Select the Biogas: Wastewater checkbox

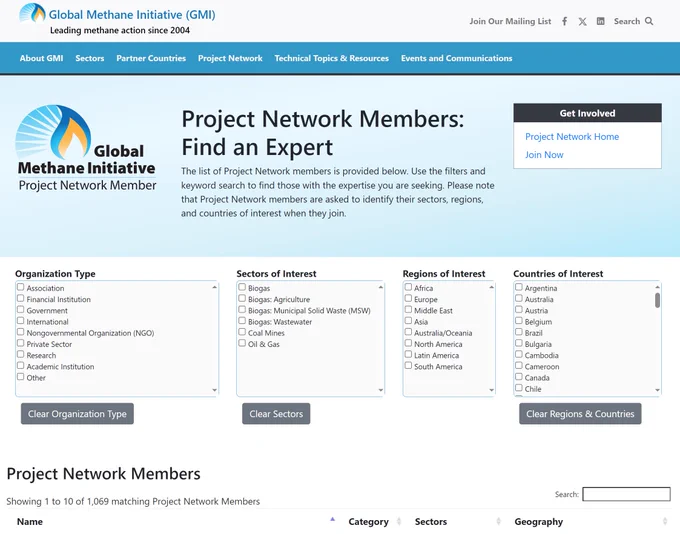coord(242,321)
